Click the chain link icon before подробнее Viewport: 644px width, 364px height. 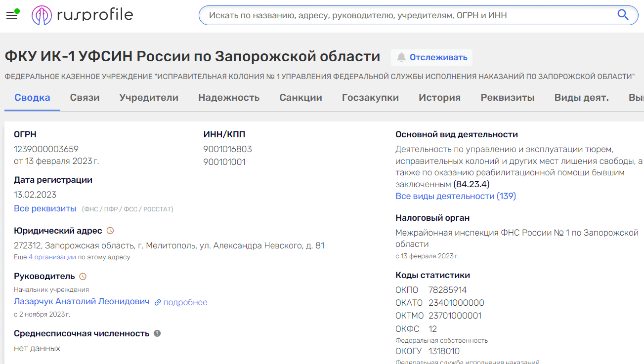pos(158,302)
